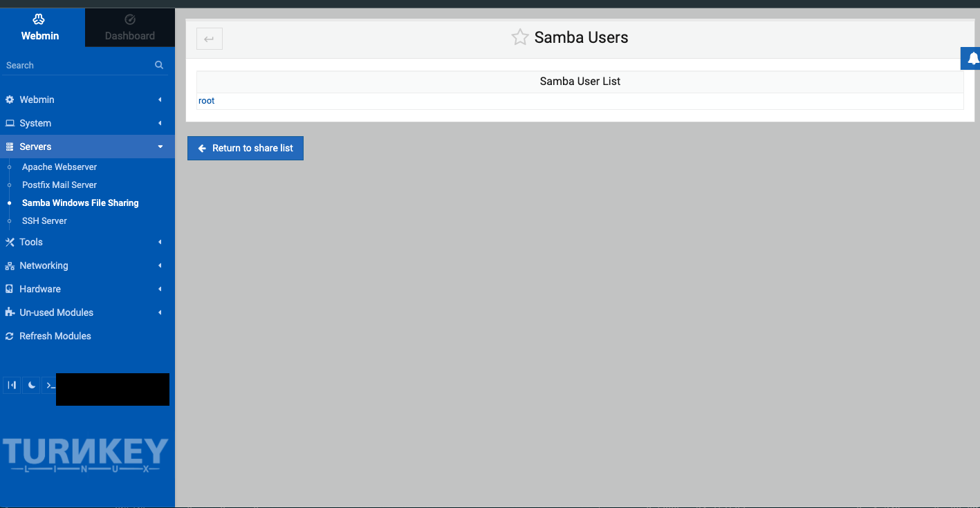Click the search magnifier icon

[x=159, y=65]
